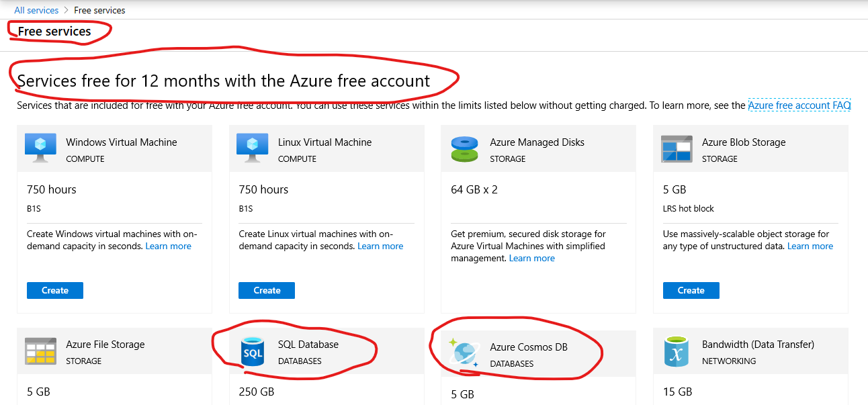Click DATABASES label under SQL Database
The width and height of the screenshot is (868, 405).
(300, 361)
